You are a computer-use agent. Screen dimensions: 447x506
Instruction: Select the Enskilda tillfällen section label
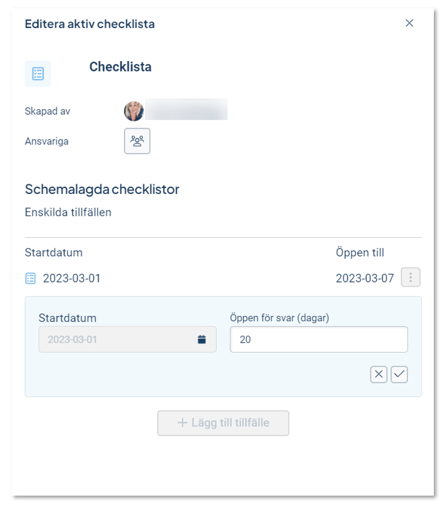coord(68,212)
